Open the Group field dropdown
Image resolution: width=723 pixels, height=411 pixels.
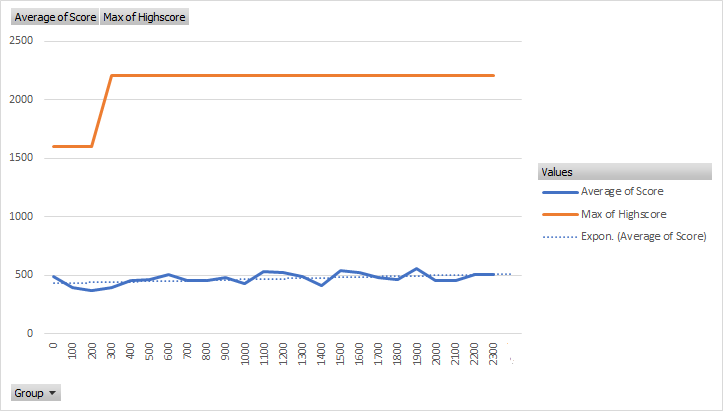(x=35, y=393)
